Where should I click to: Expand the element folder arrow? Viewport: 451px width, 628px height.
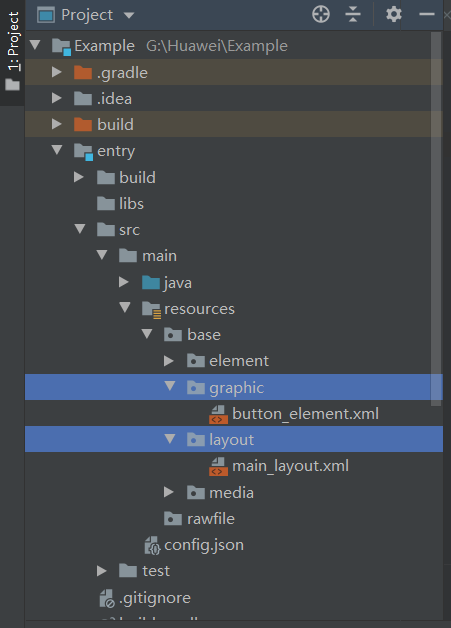point(169,361)
